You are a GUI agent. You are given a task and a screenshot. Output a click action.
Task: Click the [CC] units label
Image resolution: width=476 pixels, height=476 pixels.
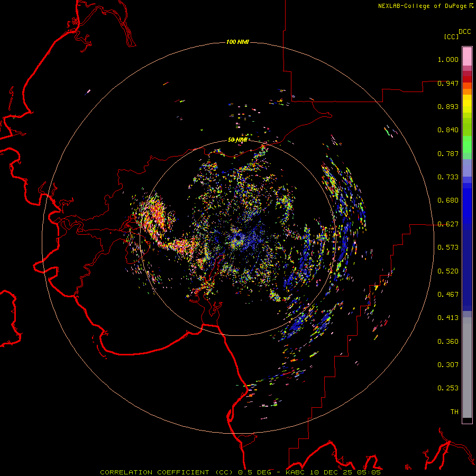click(x=451, y=36)
